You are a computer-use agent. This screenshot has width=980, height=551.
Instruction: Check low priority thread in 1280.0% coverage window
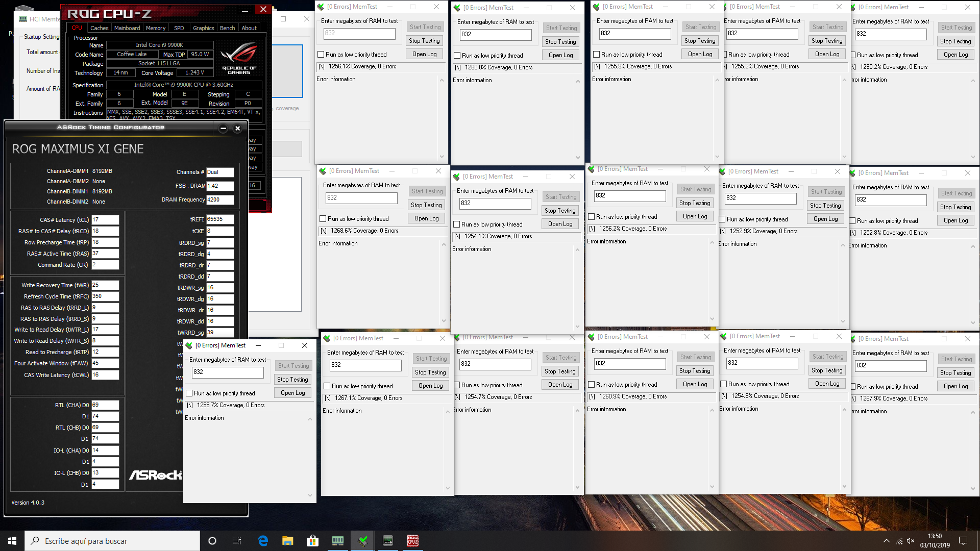[x=457, y=56]
